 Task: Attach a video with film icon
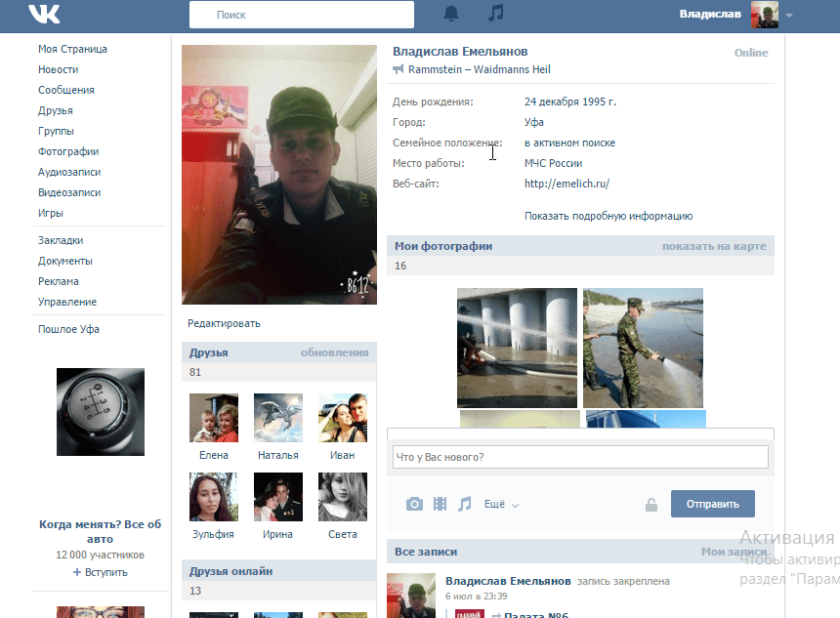[441, 505]
